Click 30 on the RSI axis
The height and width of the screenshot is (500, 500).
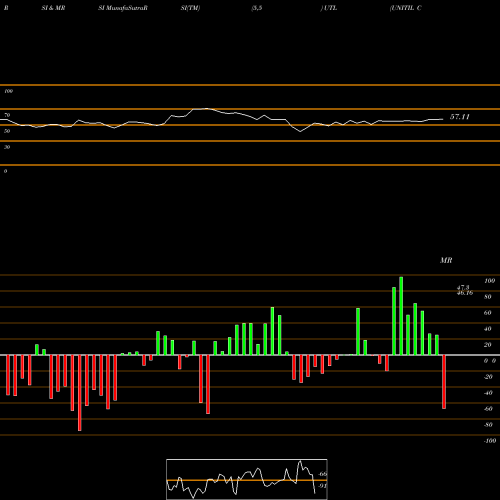click(7, 147)
